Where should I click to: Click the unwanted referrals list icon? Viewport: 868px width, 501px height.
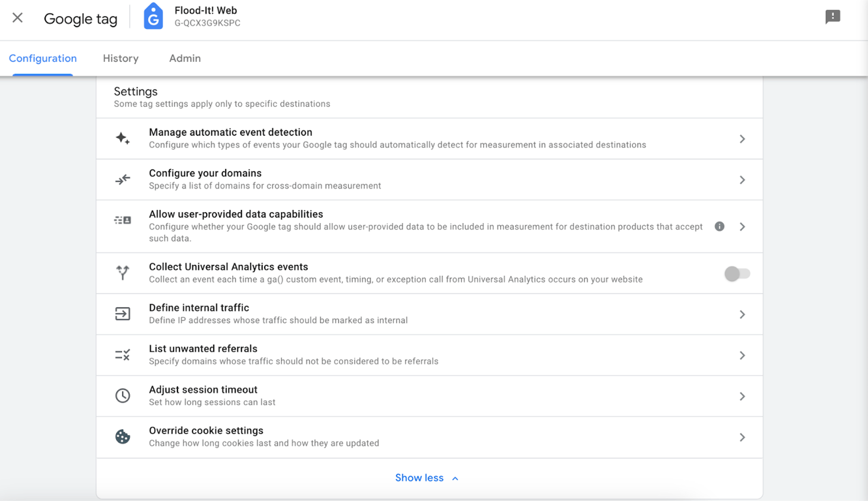pyautogui.click(x=123, y=355)
